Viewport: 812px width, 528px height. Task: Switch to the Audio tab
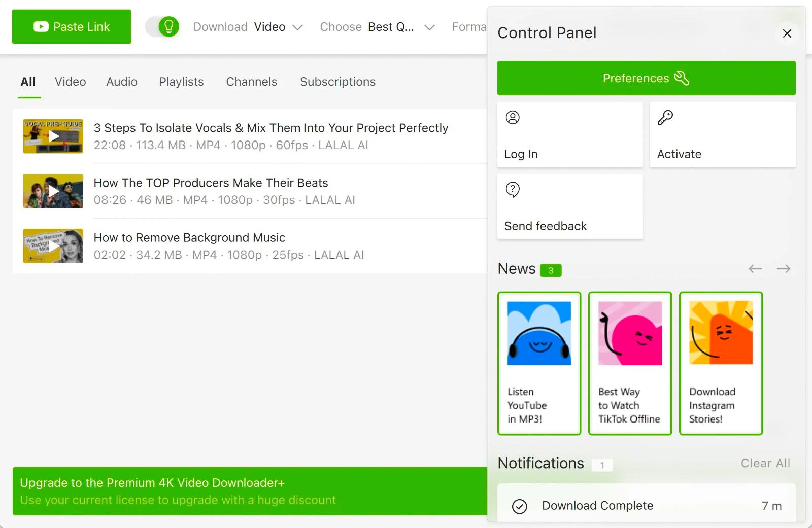click(121, 82)
